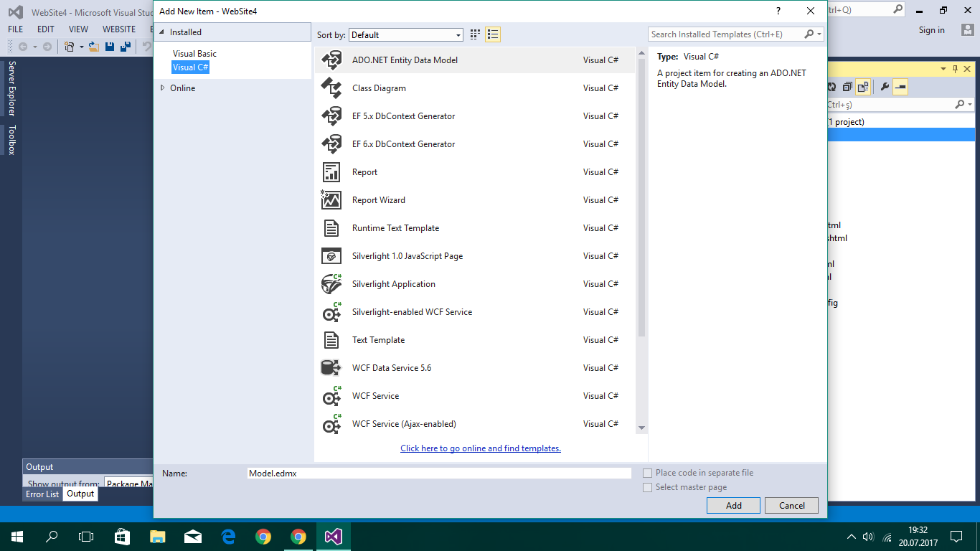Pick the WCF Data Service 5.6 icon
Viewport: 980px width, 551px height.
pos(331,368)
